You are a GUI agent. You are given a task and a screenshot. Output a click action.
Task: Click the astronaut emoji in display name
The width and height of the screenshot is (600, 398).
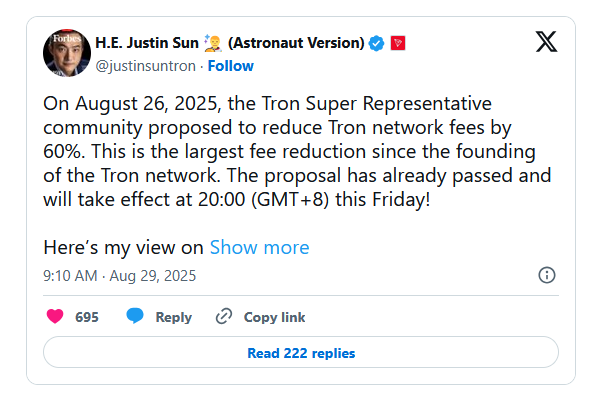coord(213,43)
